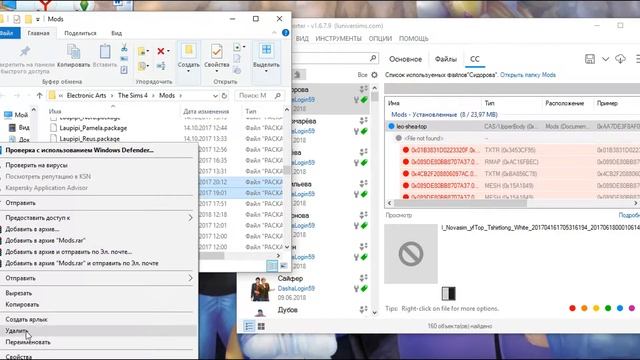Pick the green color dot

(x=608, y=308)
